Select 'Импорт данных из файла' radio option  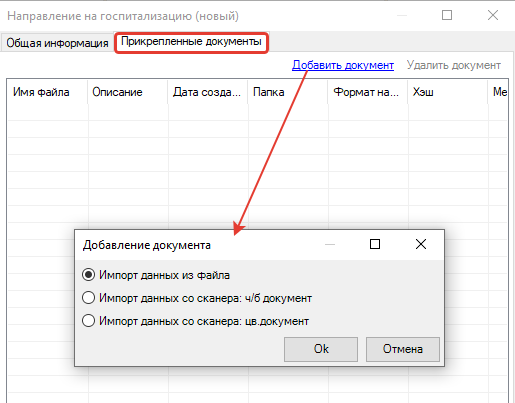tap(156, 275)
